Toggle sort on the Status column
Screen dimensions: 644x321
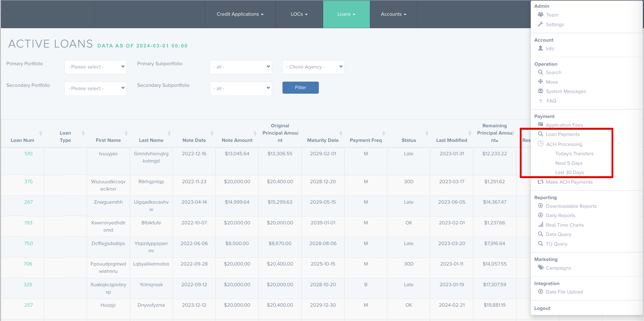click(427, 133)
